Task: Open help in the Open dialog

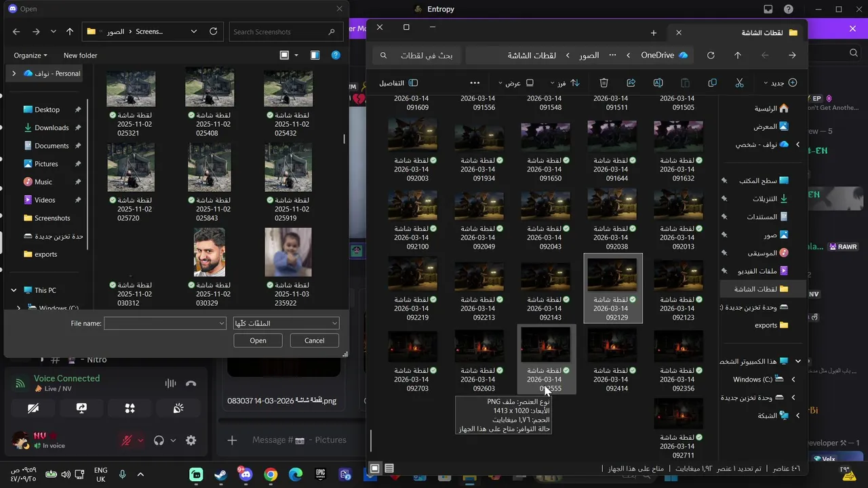Action: [336, 56]
